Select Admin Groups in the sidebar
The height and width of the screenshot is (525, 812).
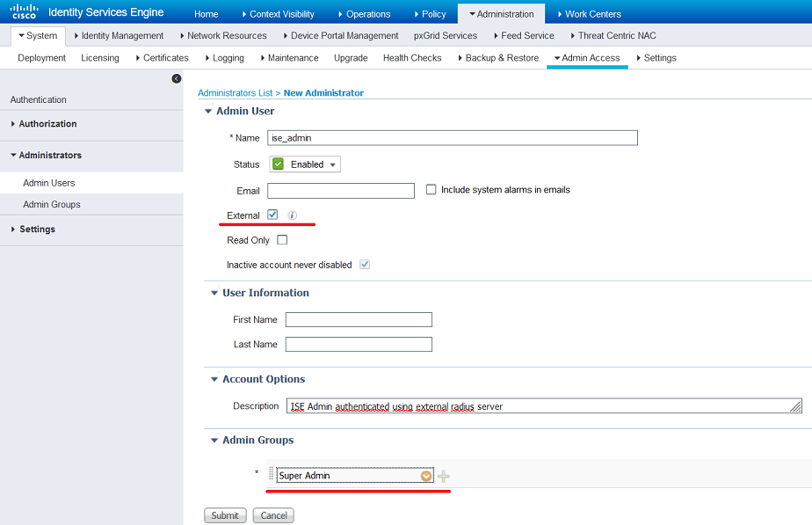pyautogui.click(x=52, y=204)
